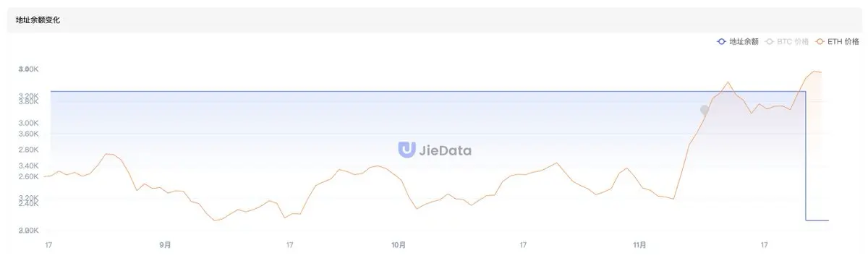Click the vertical drop of the blue balance line

coord(806,155)
